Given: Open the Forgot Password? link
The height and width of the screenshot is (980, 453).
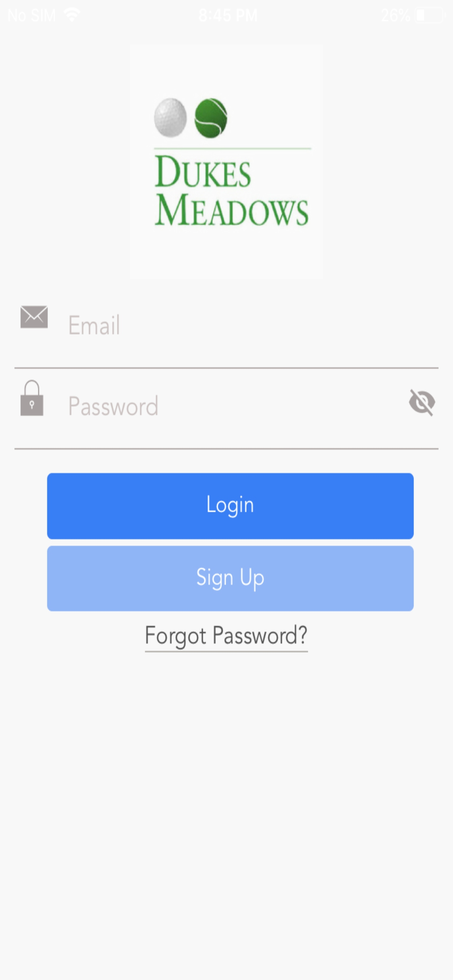Looking at the screenshot, I should [226, 637].
